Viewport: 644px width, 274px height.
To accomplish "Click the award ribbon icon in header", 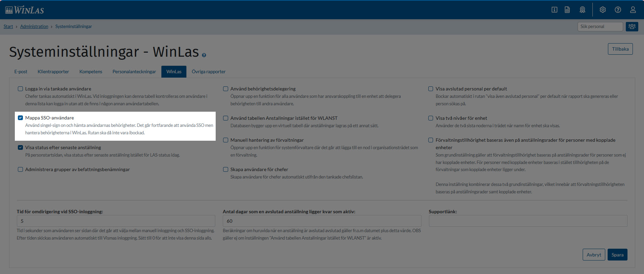I will point(582,10).
